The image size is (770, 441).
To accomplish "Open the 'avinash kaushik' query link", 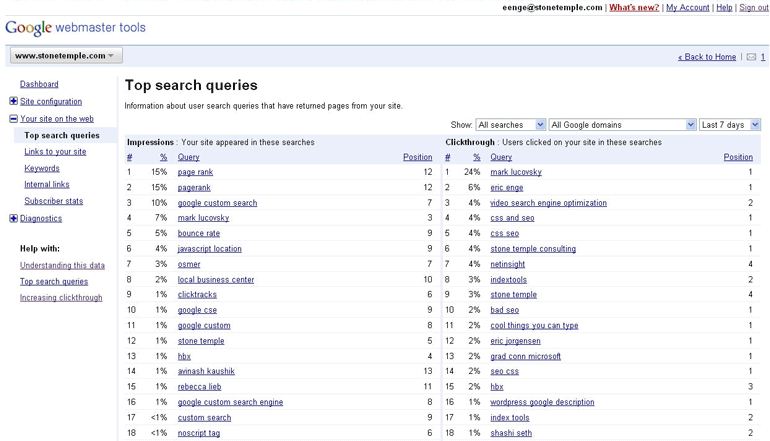I will (206, 371).
